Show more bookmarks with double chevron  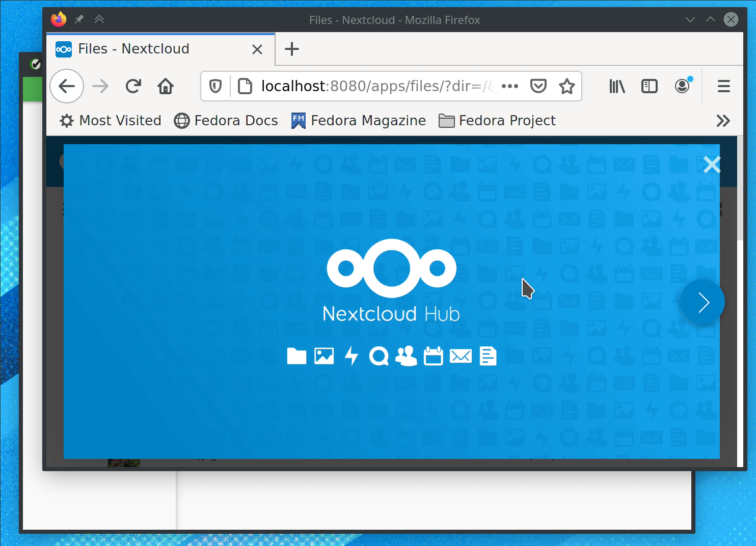click(723, 121)
